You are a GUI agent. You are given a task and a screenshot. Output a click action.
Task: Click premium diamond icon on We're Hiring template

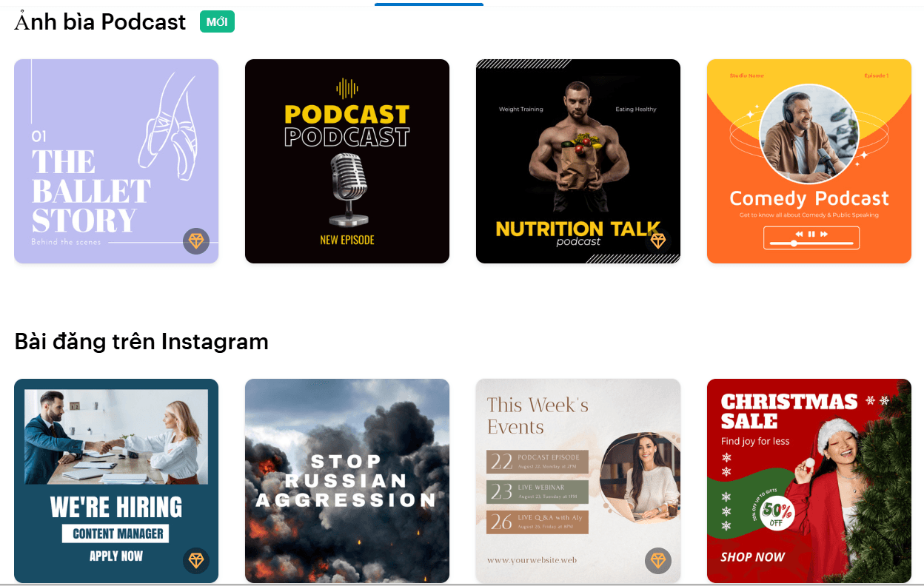196,561
